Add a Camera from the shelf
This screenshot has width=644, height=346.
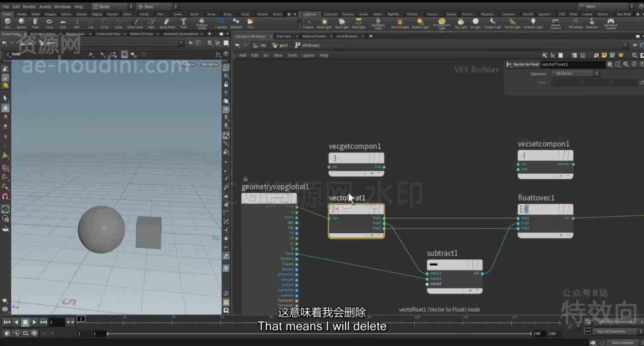coord(308,23)
